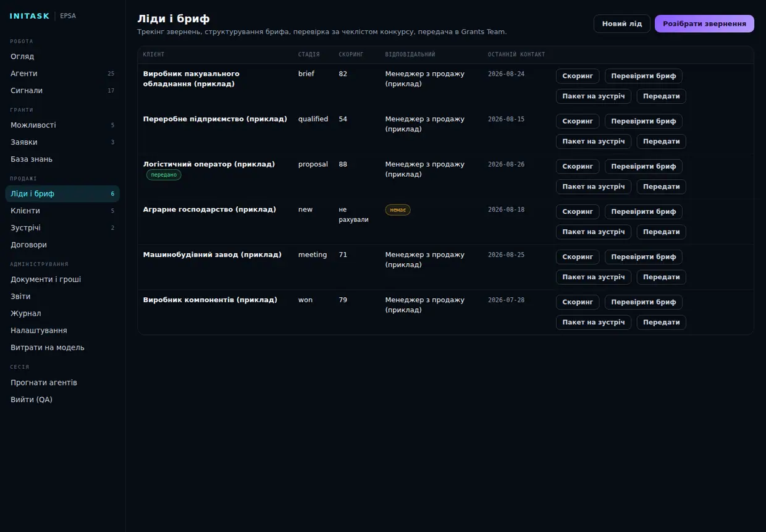Open Заявки in the sidebar
The width and height of the screenshot is (766, 532).
point(62,142)
